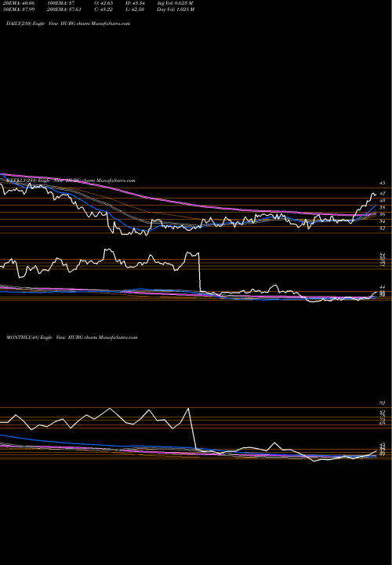Click the 34 price axis label

coord(383,221)
